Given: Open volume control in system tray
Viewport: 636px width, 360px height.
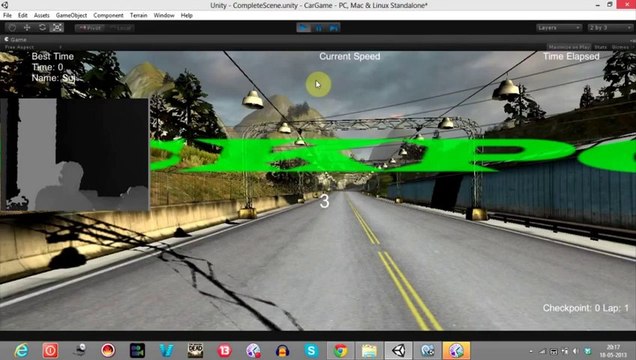Looking at the screenshot, I should click(x=576, y=351).
